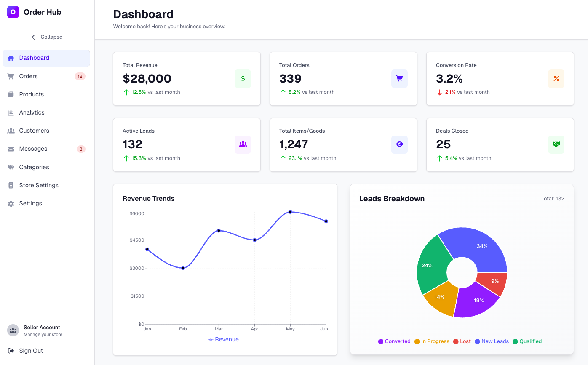Screen dimensions: 588x365
Task: Select the 34% New Leads pie segment
Action: pos(482,246)
